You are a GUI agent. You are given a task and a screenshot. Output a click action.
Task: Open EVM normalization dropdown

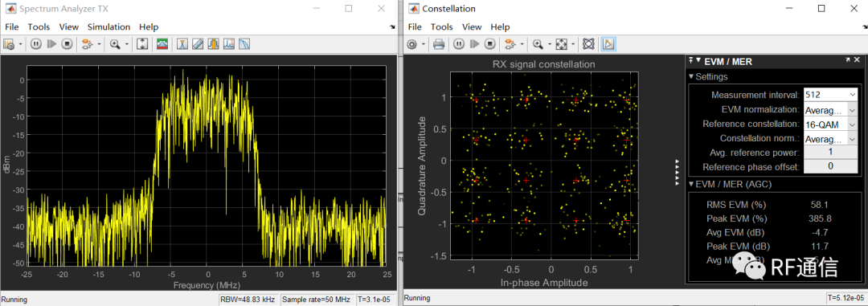pyautogui.click(x=829, y=109)
